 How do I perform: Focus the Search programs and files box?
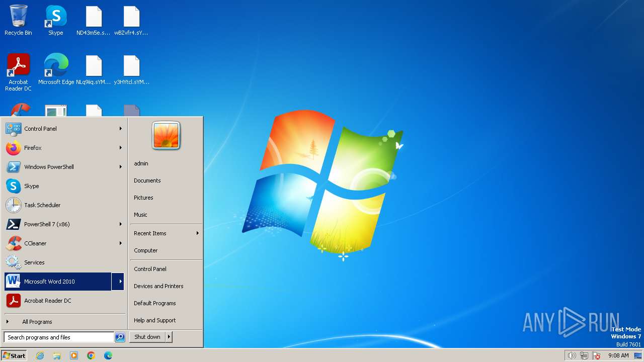click(x=59, y=337)
